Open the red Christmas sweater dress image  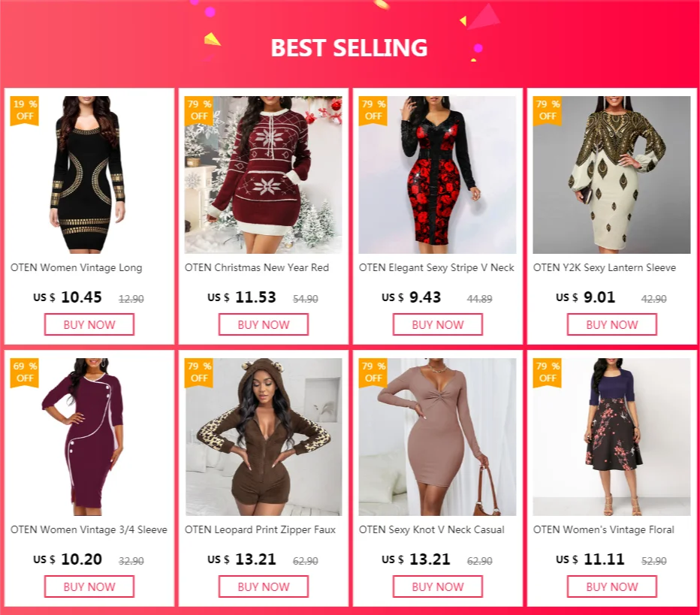coord(264,174)
